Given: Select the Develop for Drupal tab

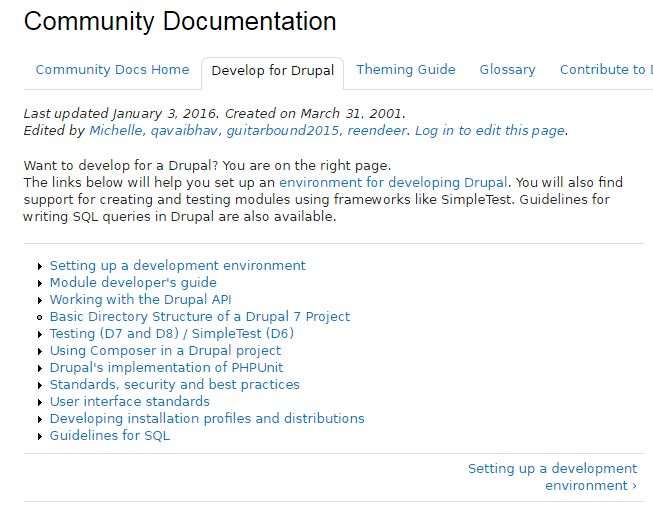Looking at the screenshot, I should (x=273, y=70).
